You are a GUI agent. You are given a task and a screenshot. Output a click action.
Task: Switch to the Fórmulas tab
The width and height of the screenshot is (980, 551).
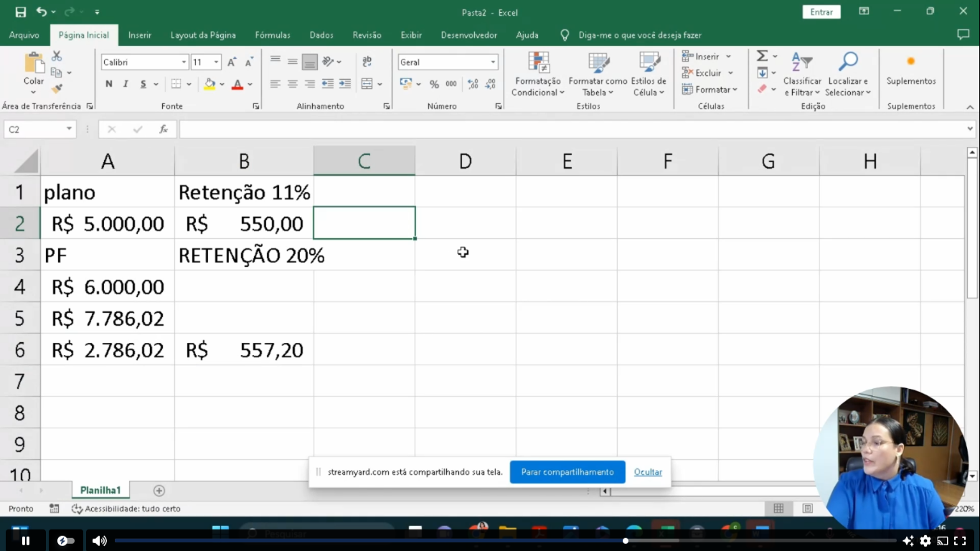273,35
